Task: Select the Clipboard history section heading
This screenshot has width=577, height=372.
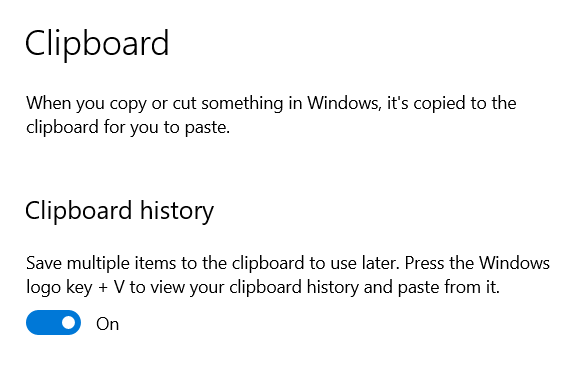Action: pos(119,210)
